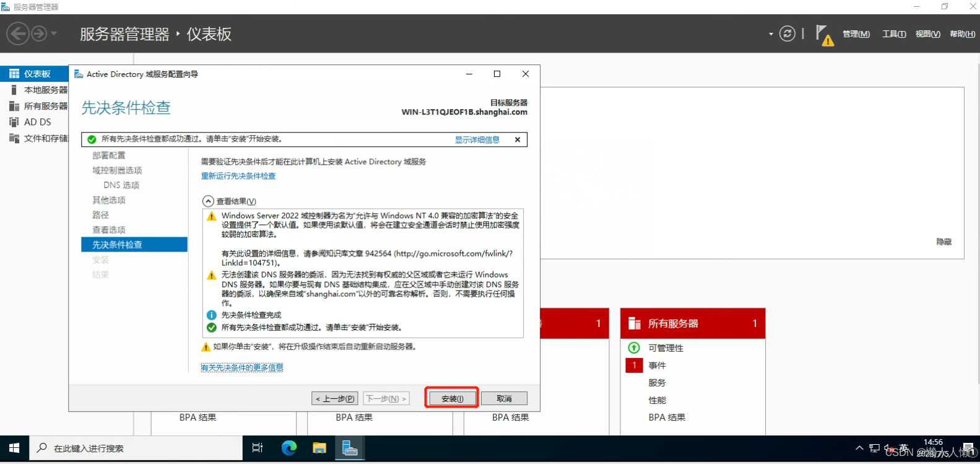980x464 pixels.
Task: Launch Microsoft Edge from taskbar
Action: 289,448
